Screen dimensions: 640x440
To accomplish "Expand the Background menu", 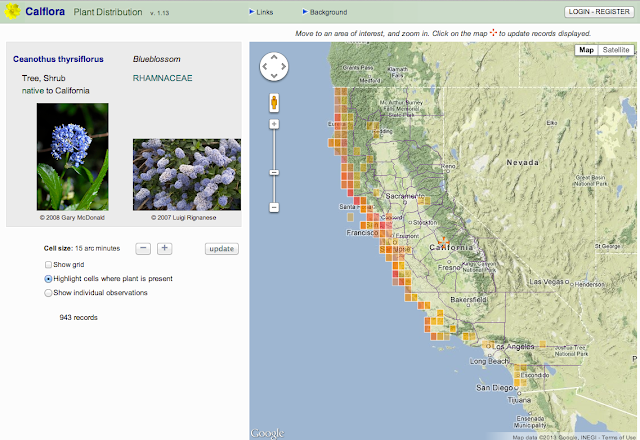I will 325,12.
